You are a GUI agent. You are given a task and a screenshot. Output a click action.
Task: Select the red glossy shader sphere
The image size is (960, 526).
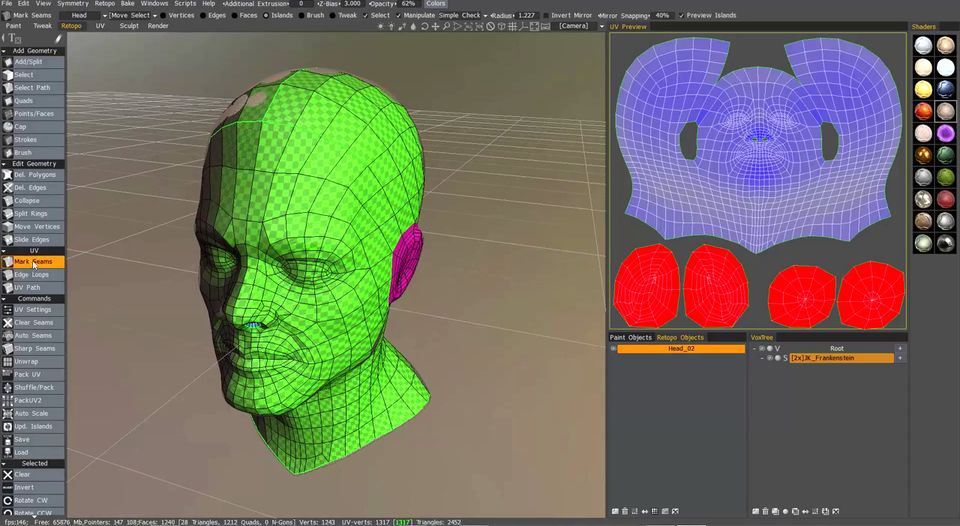point(923,111)
